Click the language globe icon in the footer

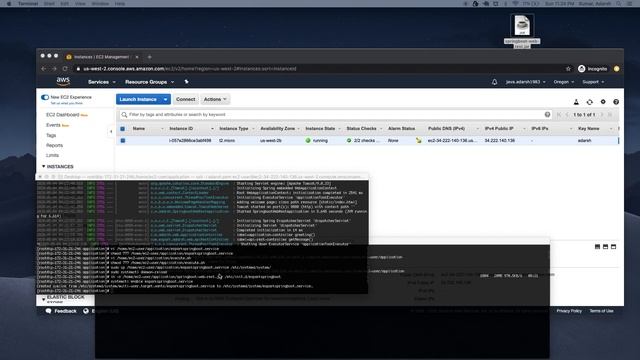tap(86, 311)
